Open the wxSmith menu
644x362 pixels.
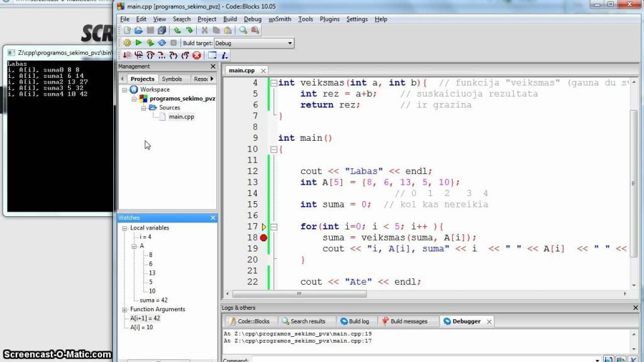point(280,19)
